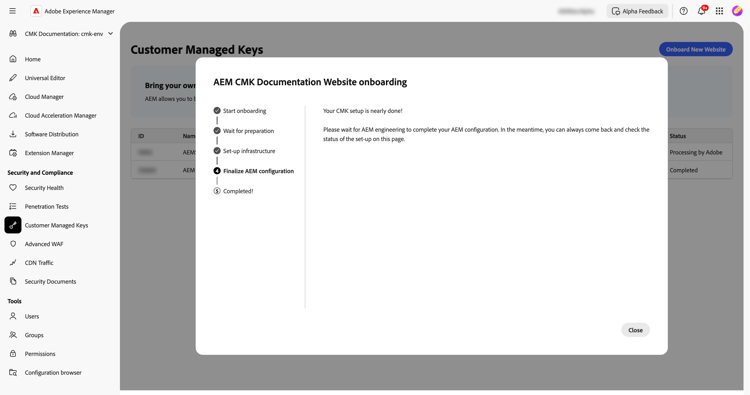750x395 pixels.
Task: Click the Adobe Experience Manager title
Action: click(x=79, y=11)
